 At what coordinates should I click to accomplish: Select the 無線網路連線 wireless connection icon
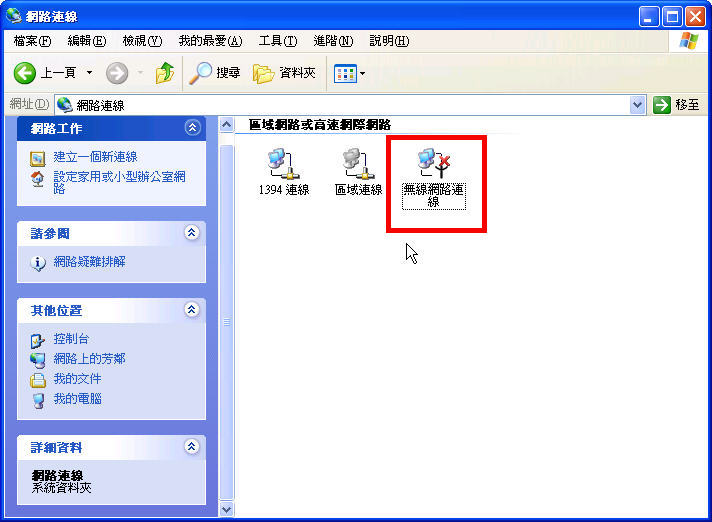434,163
